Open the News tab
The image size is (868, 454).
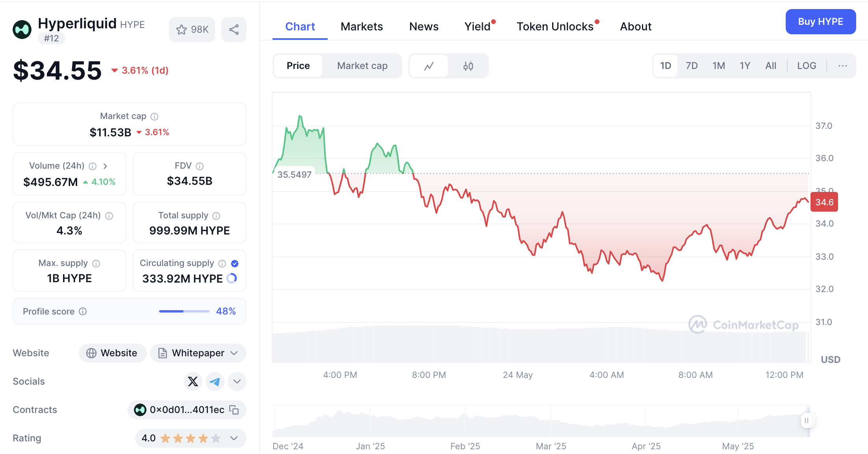424,26
